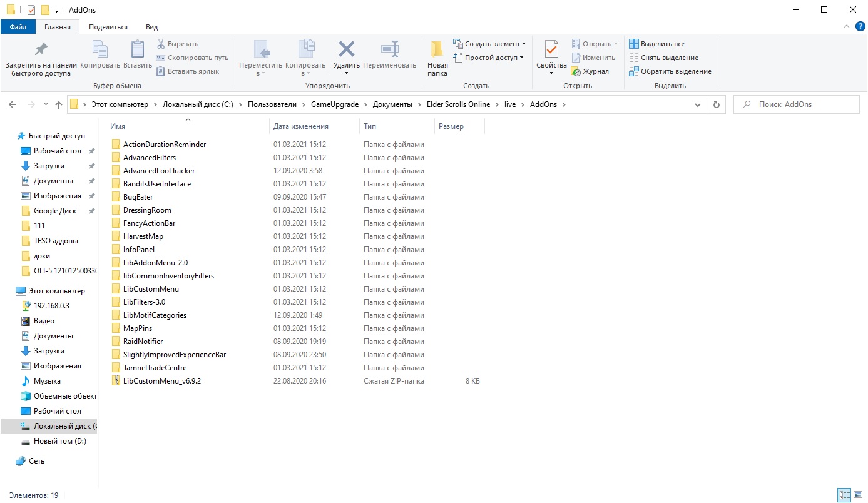The image size is (868, 503).
Task: Select the TamrielTradeCentre folder
Action: click(x=155, y=368)
